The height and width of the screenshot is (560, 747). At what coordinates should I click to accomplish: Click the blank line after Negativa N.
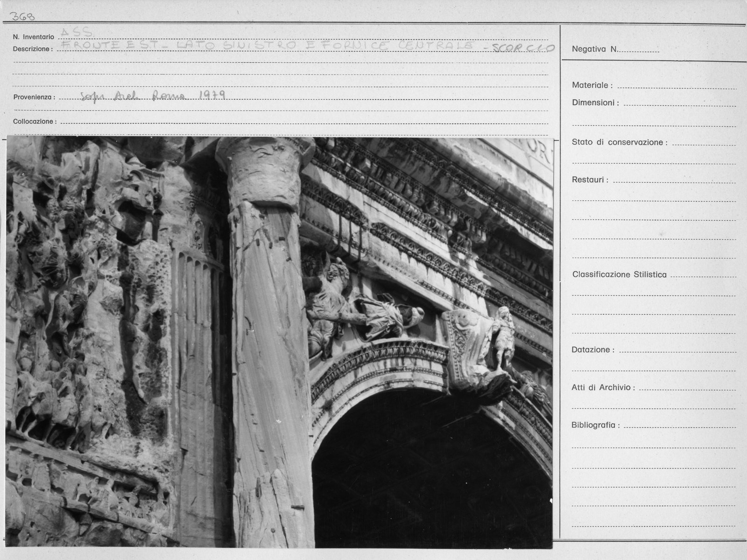(x=639, y=52)
